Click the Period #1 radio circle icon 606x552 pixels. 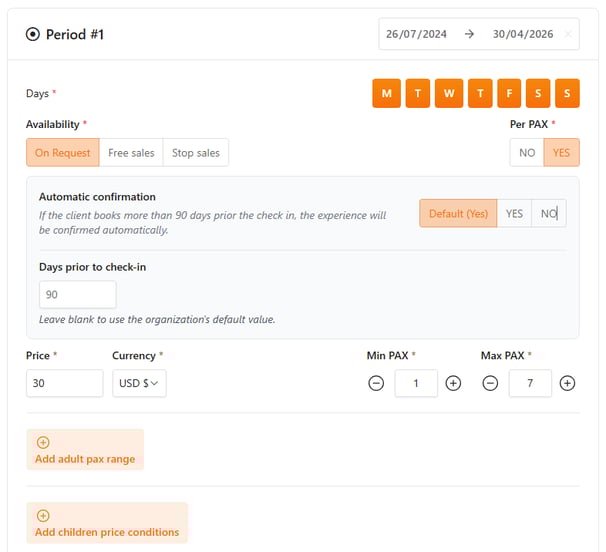tap(33, 34)
